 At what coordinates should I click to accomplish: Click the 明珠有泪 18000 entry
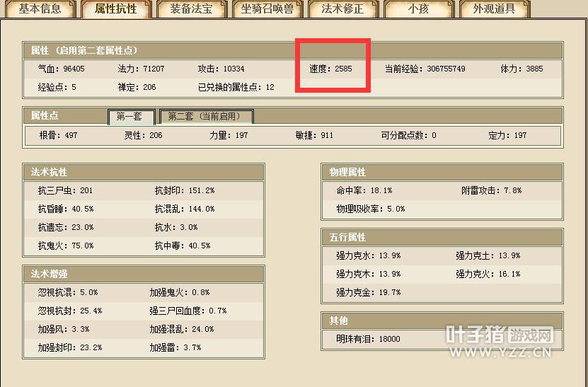pos(368,339)
